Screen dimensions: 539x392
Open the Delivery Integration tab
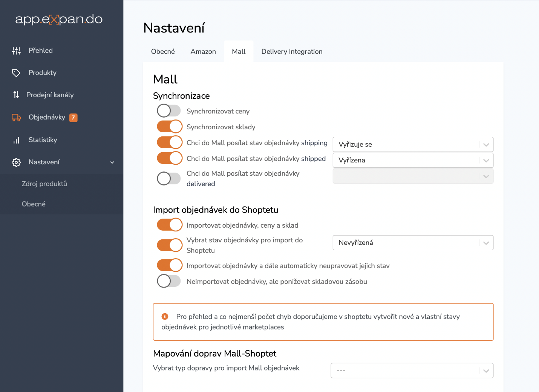[x=292, y=52]
